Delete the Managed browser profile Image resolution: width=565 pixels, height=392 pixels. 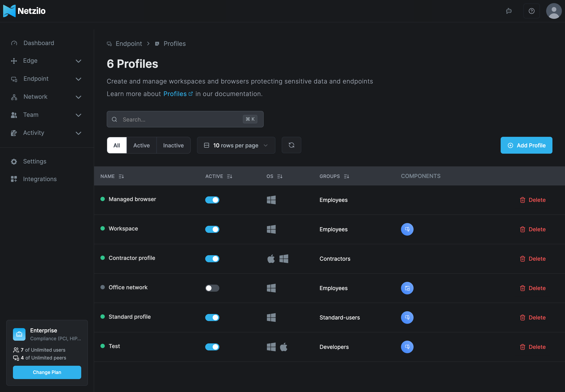(x=533, y=200)
